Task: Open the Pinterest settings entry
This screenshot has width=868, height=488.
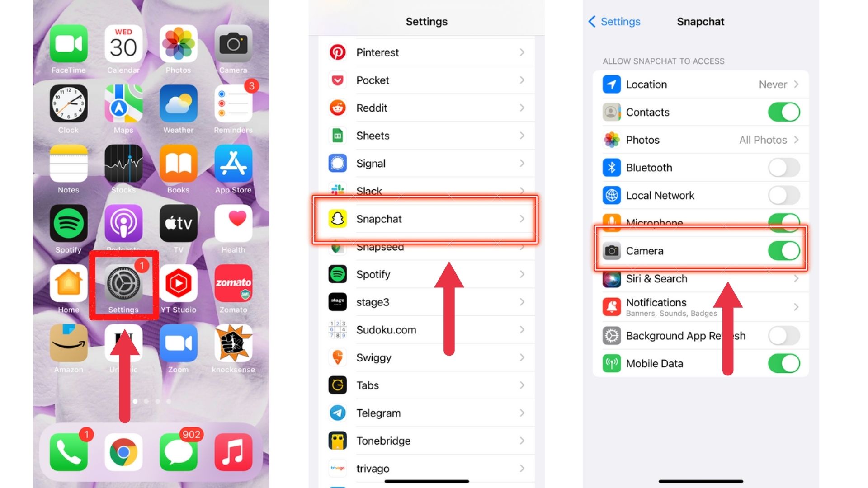Action: (x=426, y=52)
